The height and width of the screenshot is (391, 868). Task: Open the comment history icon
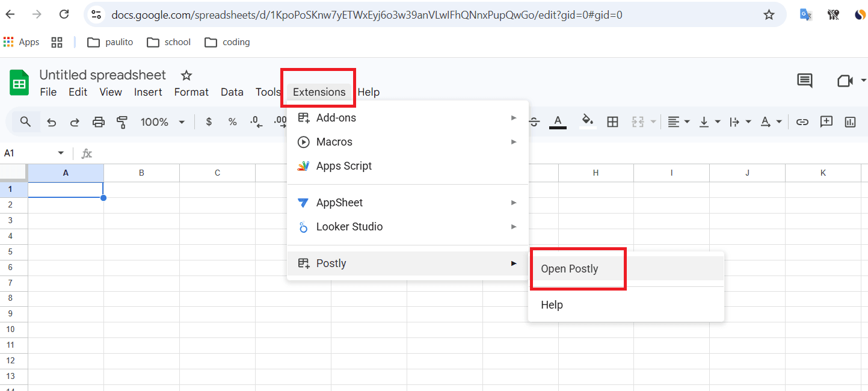tap(804, 80)
